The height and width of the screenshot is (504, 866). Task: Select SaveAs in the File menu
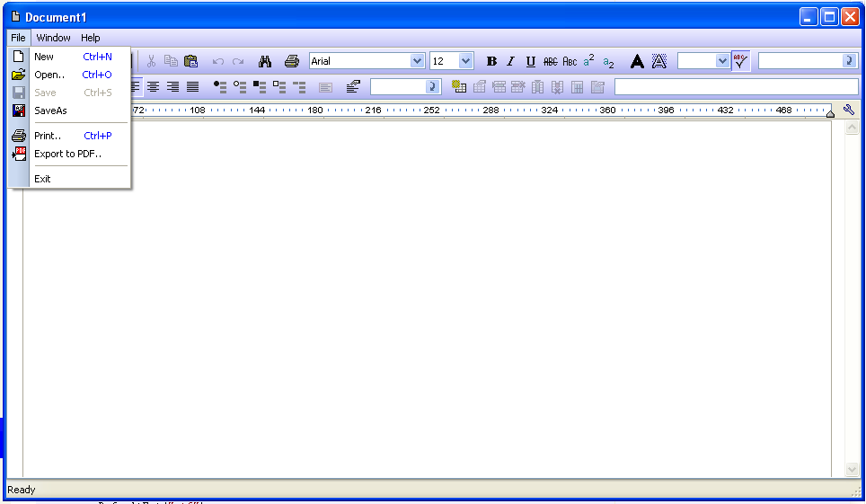pos(50,111)
